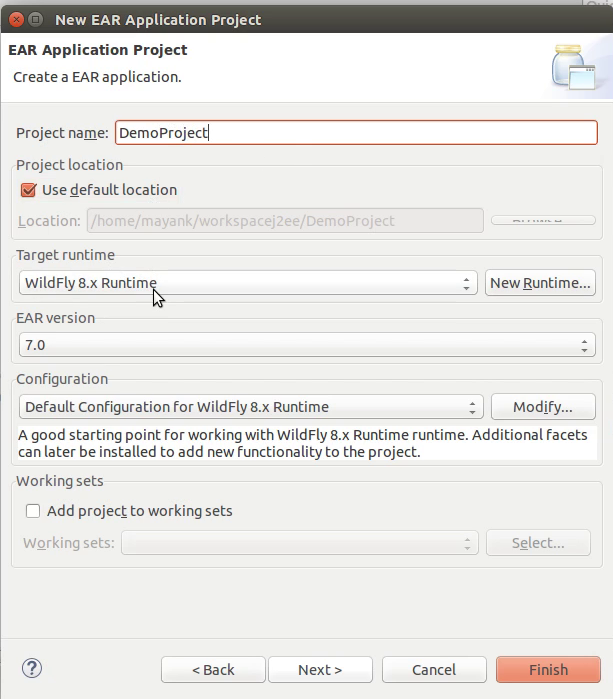Enable Add project to working sets
The height and width of the screenshot is (699, 613).
coord(33,511)
